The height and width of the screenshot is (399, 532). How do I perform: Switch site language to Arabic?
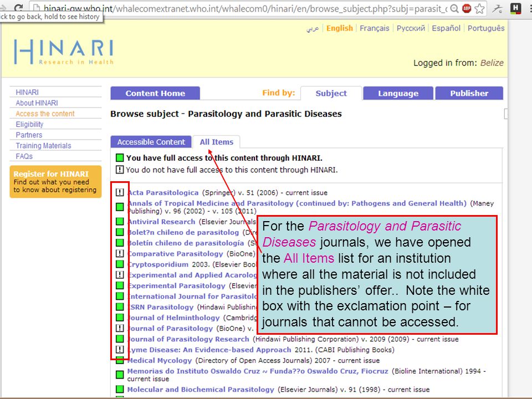click(313, 28)
